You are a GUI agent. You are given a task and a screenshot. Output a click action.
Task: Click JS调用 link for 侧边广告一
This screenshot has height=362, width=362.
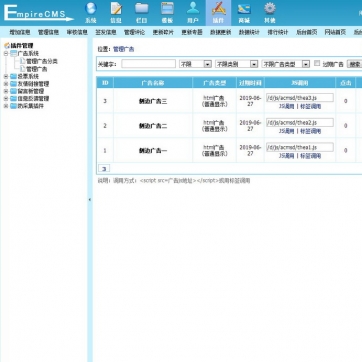point(286,156)
